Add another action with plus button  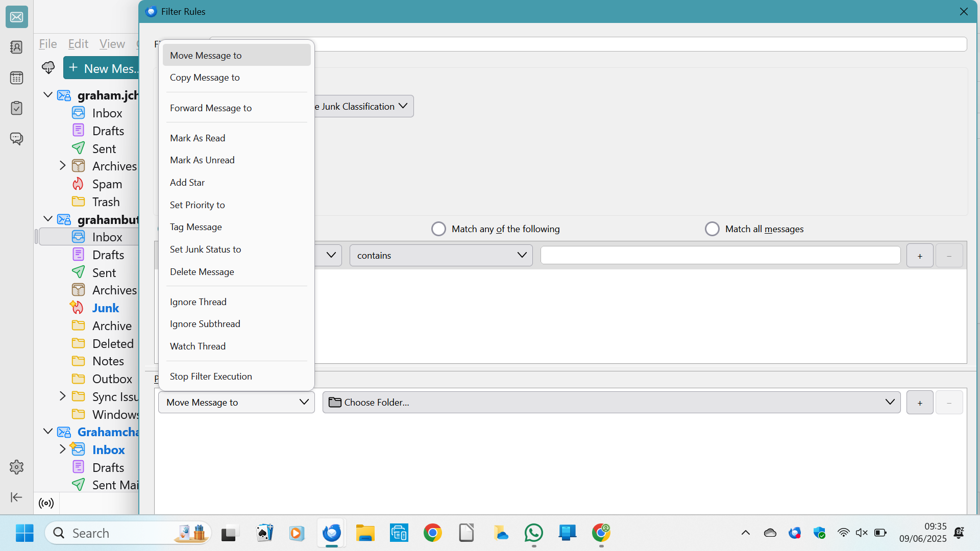[920, 403]
